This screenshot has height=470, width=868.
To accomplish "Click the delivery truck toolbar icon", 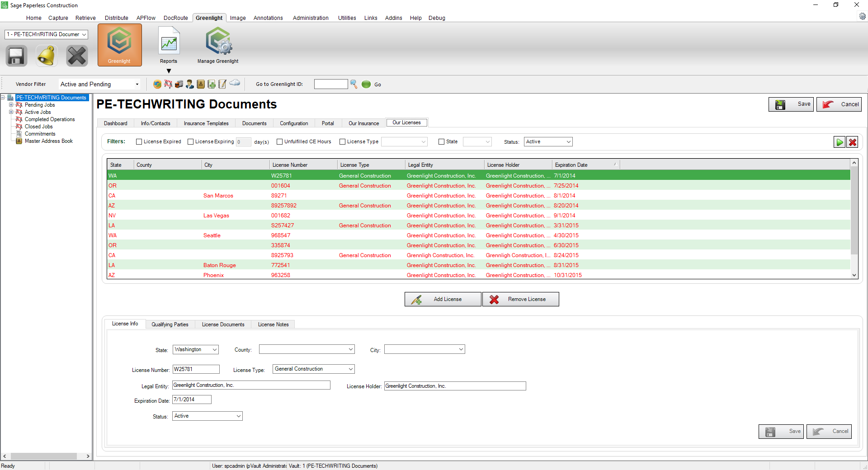I will coord(179,84).
